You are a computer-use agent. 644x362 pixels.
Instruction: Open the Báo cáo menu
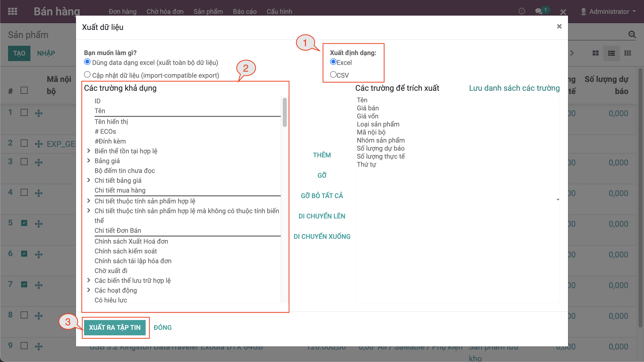click(245, 12)
